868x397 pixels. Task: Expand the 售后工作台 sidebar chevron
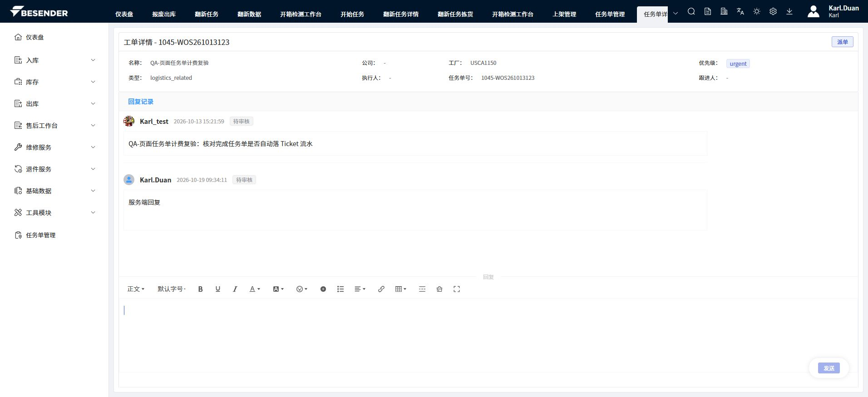(x=93, y=125)
